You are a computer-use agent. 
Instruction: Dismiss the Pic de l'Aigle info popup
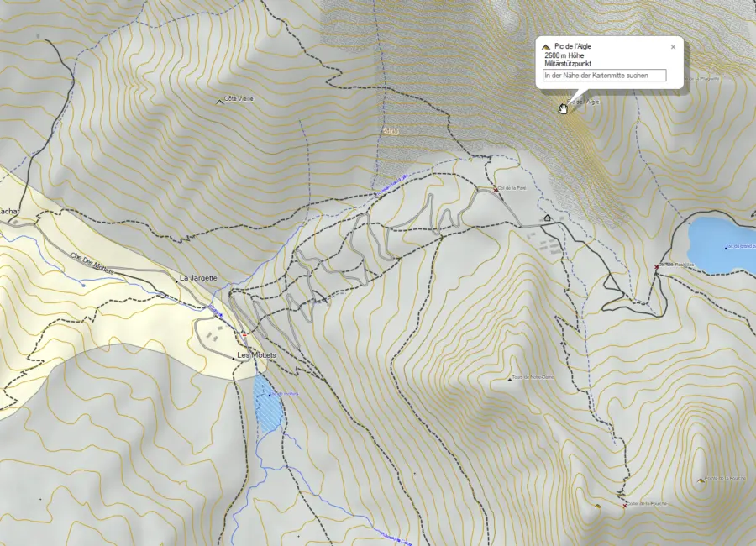[x=674, y=47]
